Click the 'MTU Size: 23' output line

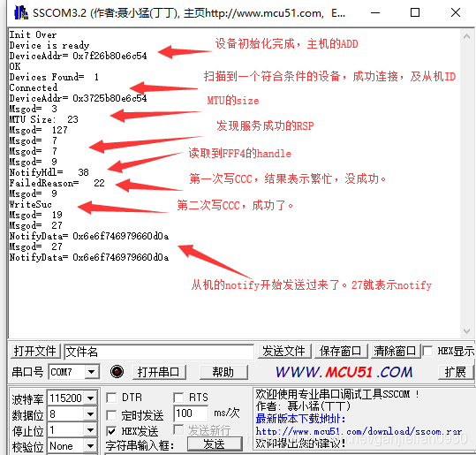(x=44, y=119)
